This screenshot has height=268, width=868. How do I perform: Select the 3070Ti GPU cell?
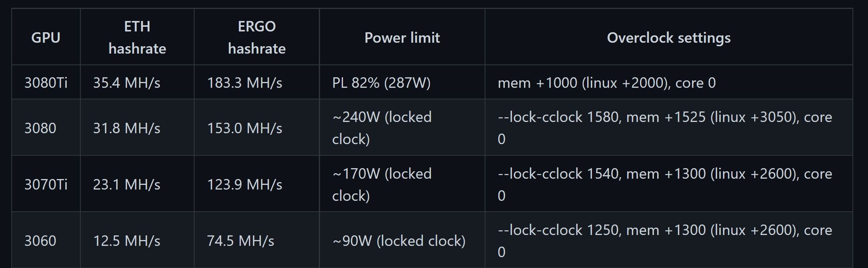[x=46, y=184]
